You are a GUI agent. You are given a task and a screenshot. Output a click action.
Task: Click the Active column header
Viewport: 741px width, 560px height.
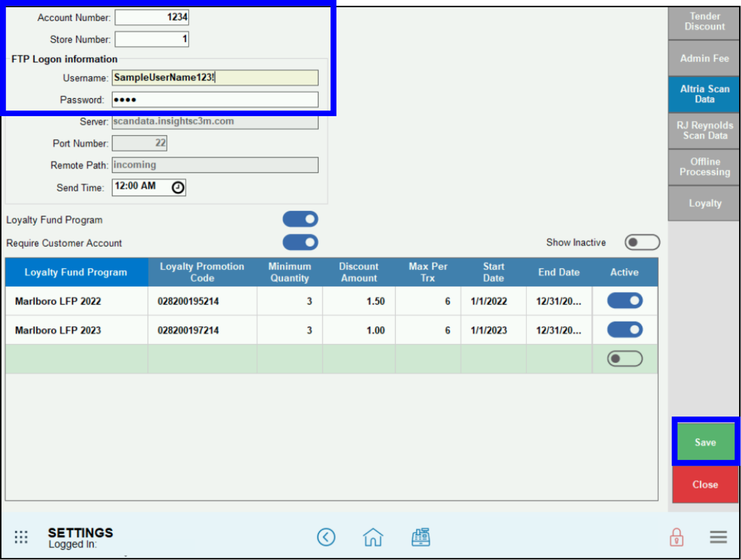(624, 272)
